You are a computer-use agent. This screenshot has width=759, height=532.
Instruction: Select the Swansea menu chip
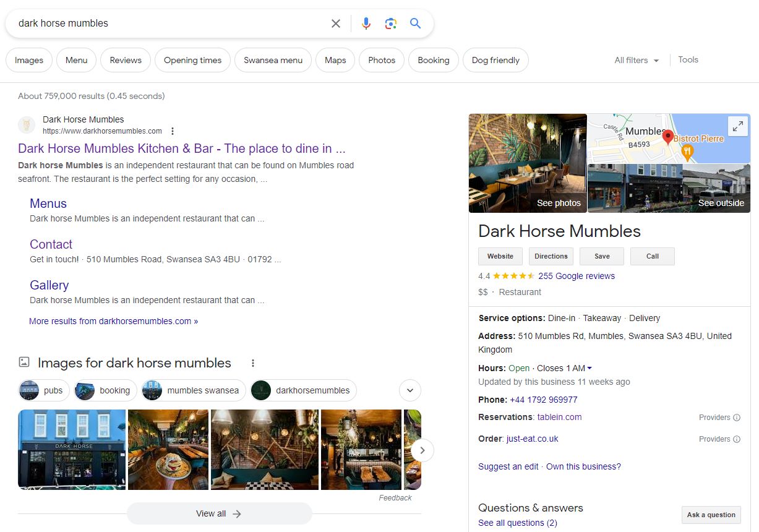tap(273, 60)
